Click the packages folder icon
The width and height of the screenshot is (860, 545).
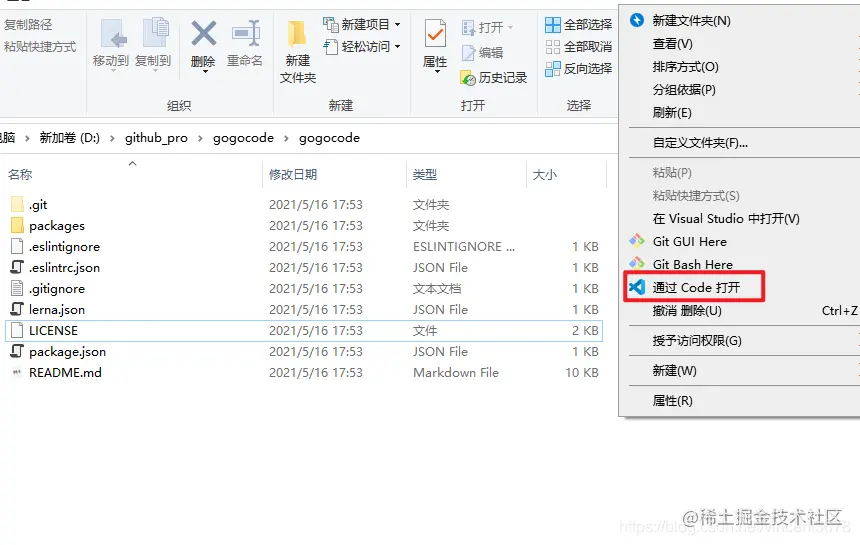[18, 225]
